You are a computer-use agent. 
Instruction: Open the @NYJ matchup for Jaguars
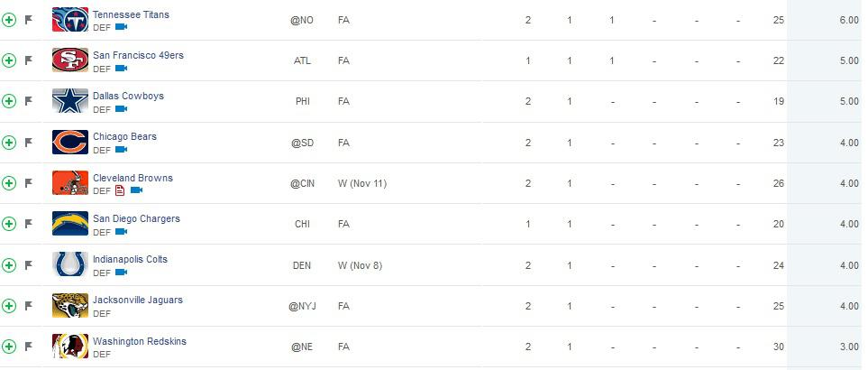pyautogui.click(x=302, y=306)
